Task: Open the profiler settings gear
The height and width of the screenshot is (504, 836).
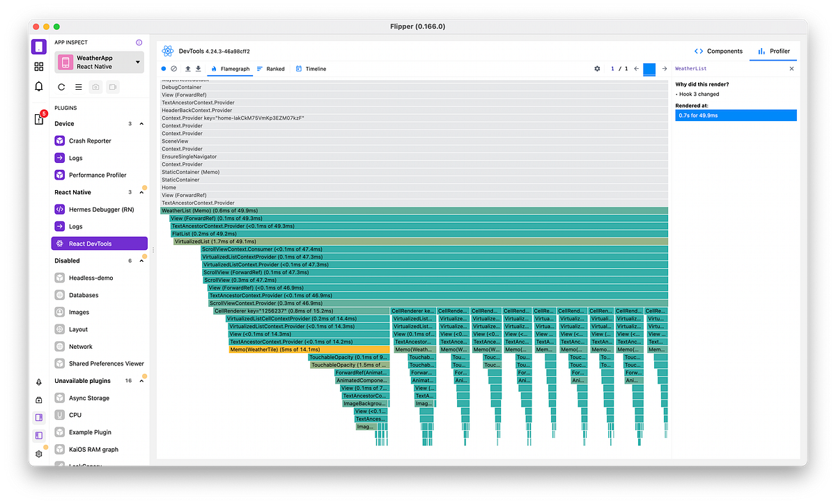Action: 597,68
